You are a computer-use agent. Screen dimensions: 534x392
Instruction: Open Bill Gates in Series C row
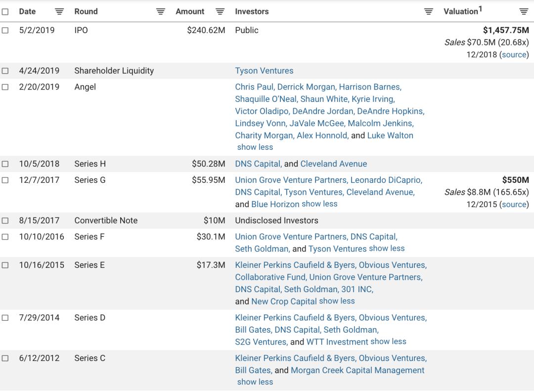[x=253, y=370]
